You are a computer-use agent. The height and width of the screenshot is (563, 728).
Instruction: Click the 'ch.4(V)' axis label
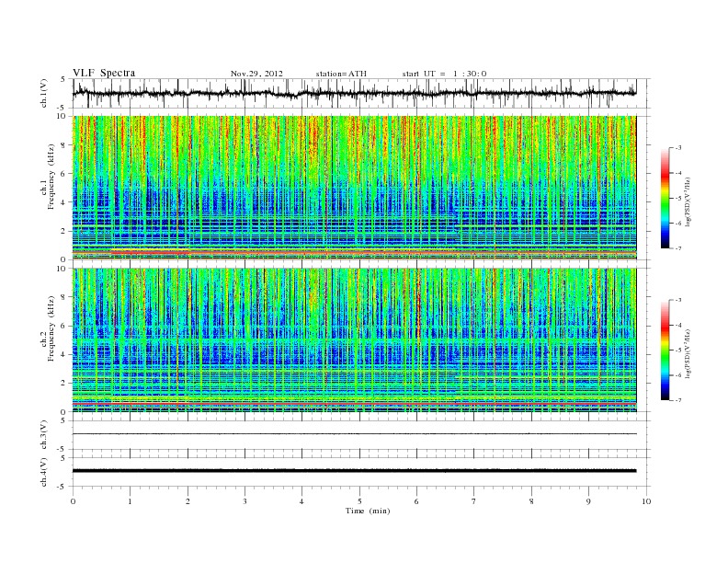point(44,472)
